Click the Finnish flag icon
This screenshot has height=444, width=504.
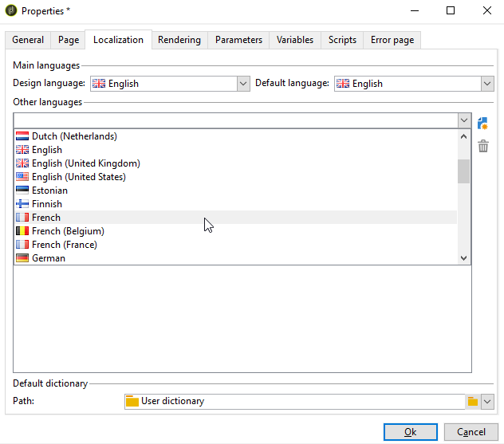pos(22,204)
